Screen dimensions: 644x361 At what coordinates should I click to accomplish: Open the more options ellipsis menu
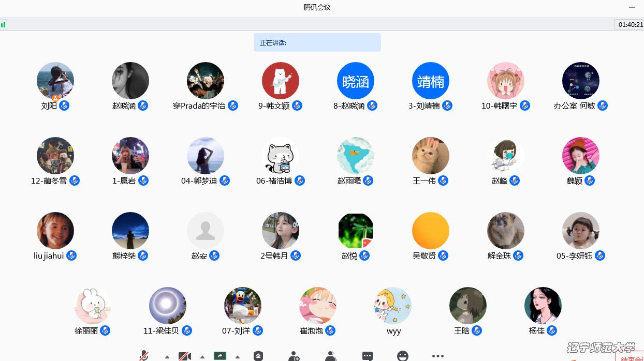coord(438,356)
